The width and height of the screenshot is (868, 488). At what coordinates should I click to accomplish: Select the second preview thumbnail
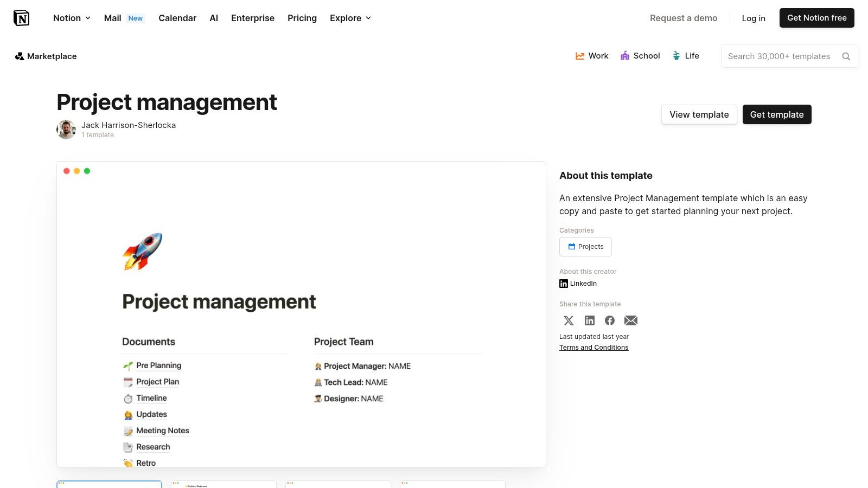[224, 484]
